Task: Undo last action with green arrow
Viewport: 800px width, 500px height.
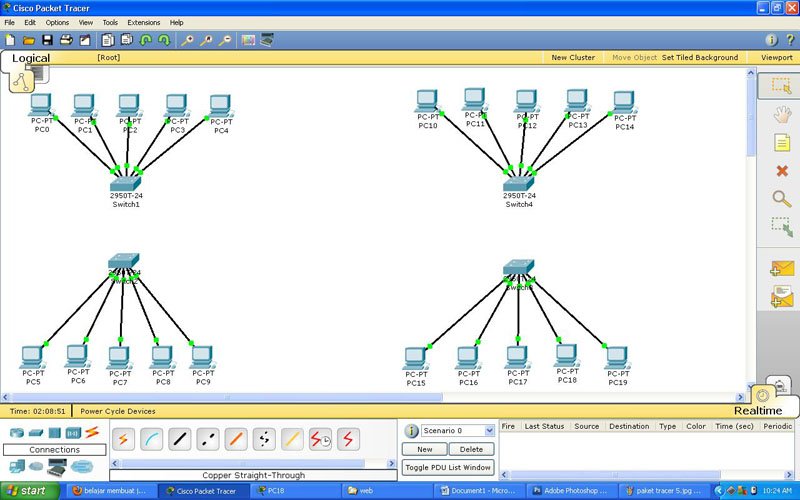Action: [146, 40]
